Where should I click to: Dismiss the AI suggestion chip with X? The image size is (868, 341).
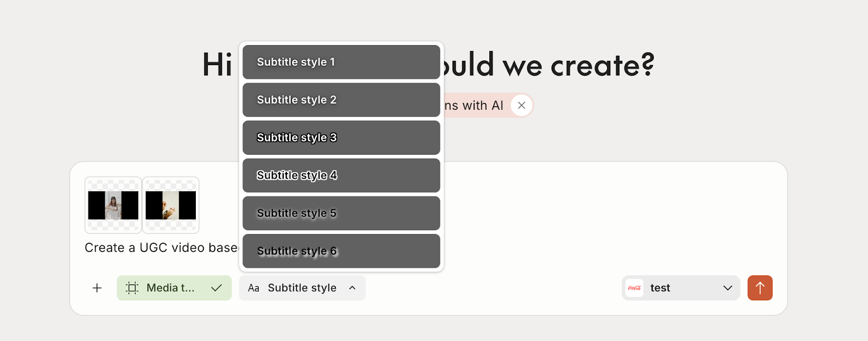(521, 105)
